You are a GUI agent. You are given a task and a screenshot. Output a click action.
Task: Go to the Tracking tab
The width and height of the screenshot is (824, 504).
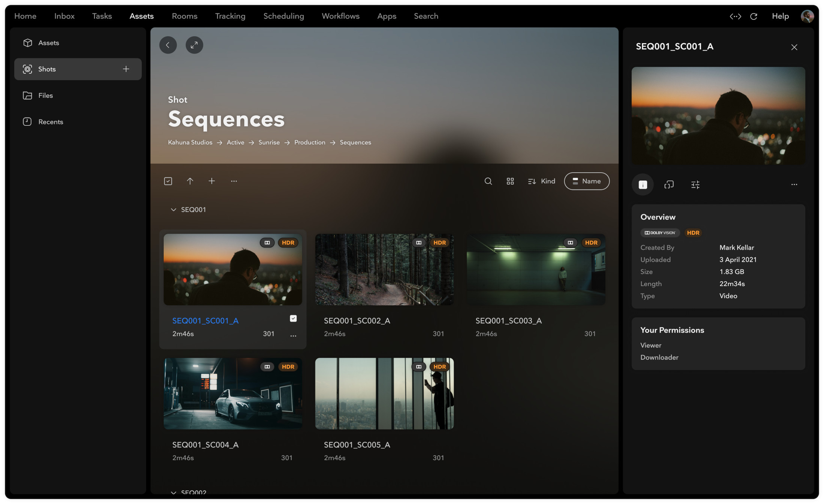tap(230, 16)
